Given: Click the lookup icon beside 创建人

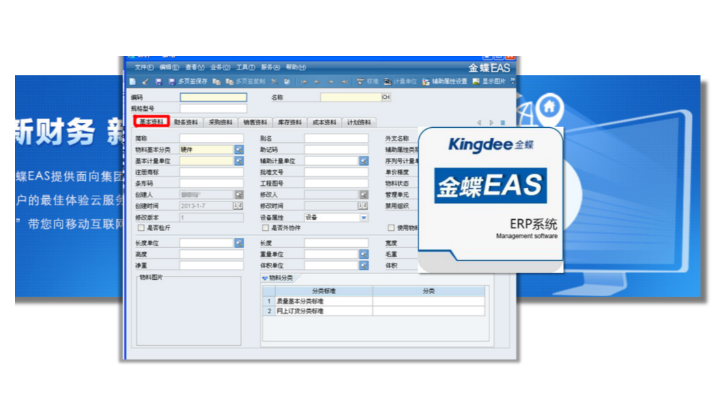Looking at the screenshot, I should [x=239, y=195].
